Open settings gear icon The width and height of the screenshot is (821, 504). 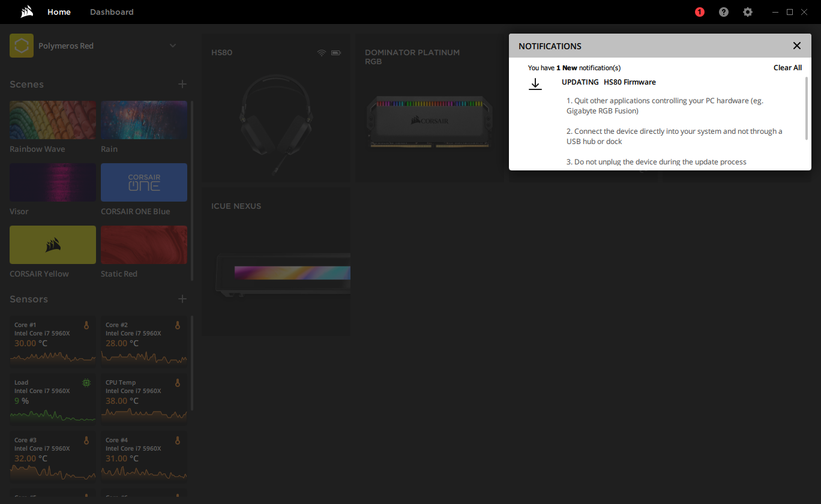(748, 12)
